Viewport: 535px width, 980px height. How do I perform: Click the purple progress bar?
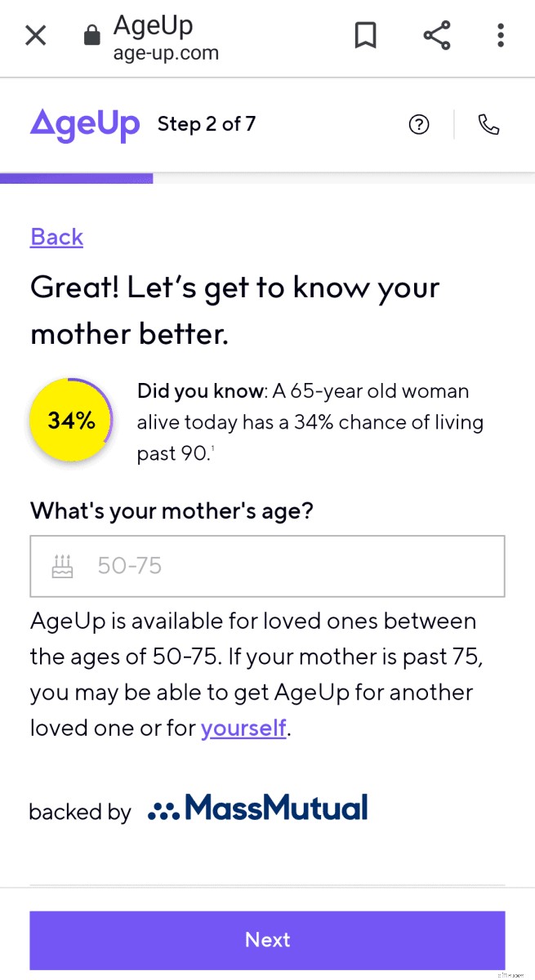coord(77,178)
